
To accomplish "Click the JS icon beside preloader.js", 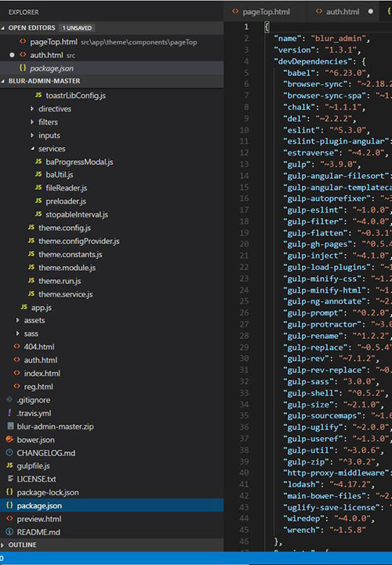I will tap(38, 201).
